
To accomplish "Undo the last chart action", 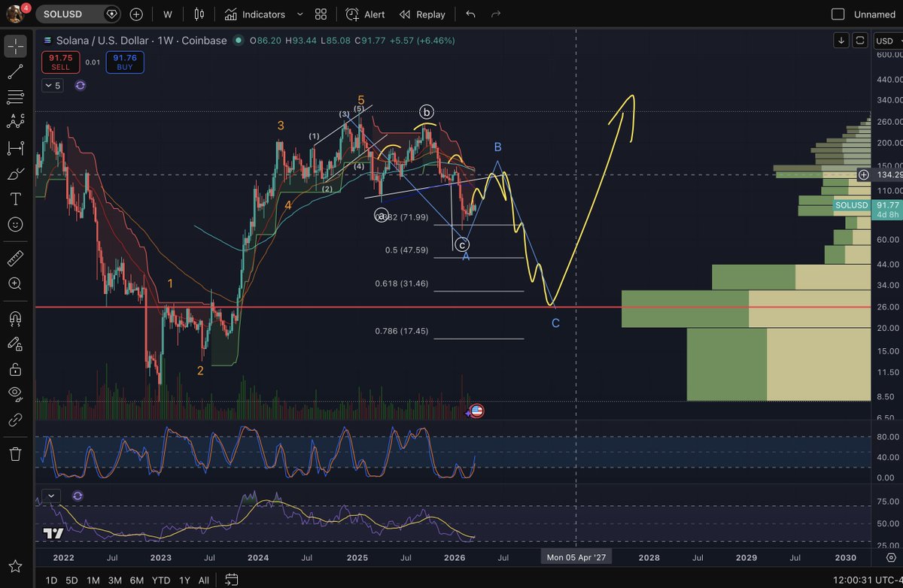I will [470, 14].
